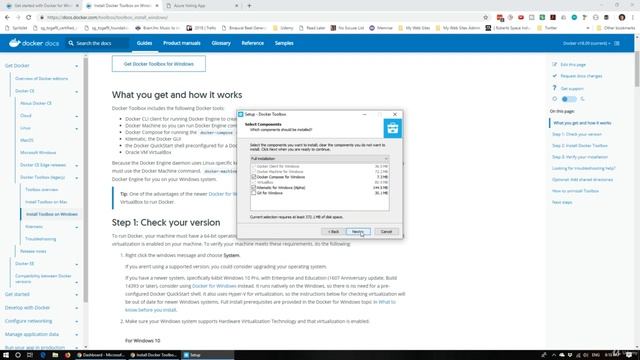Image resolution: width=640 pixels, height=360 pixels.
Task: Expand the Docker CE sidebar section
Action: click(76, 91)
